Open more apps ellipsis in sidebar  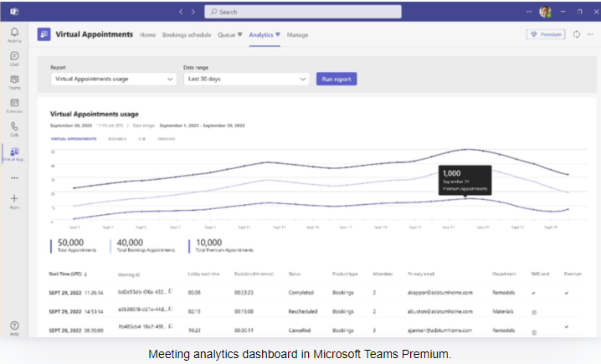pyautogui.click(x=14, y=177)
